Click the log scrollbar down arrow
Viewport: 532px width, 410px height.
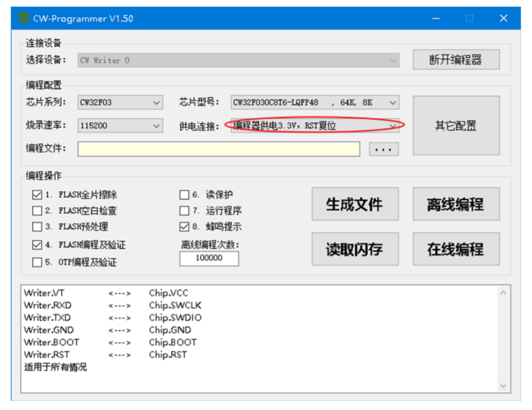coord(503,386)
